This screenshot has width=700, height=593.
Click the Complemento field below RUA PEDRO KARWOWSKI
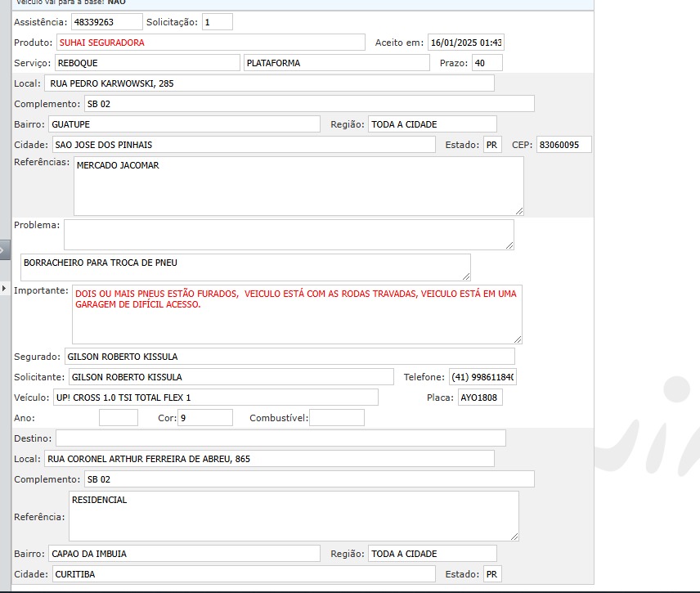click(309, 104)
